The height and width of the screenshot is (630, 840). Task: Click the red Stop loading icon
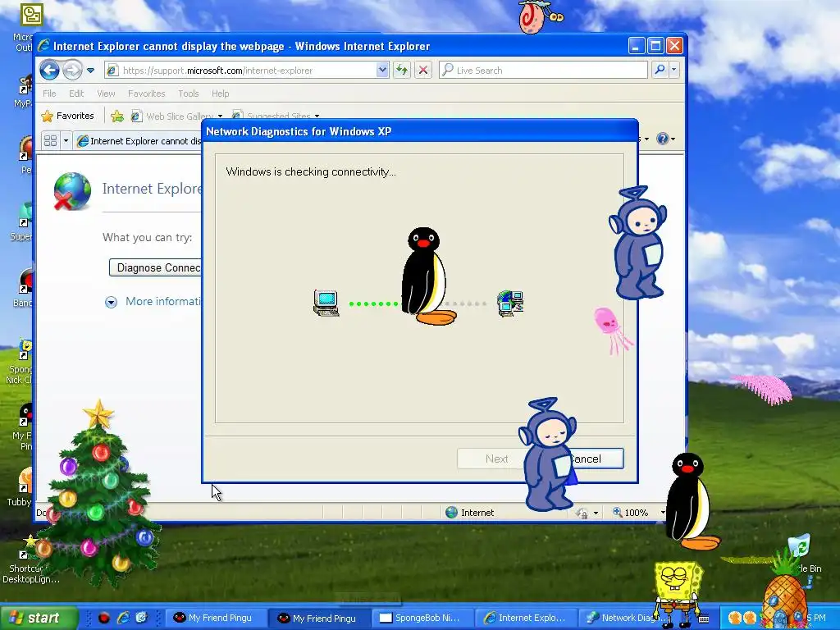coord(423,71)
